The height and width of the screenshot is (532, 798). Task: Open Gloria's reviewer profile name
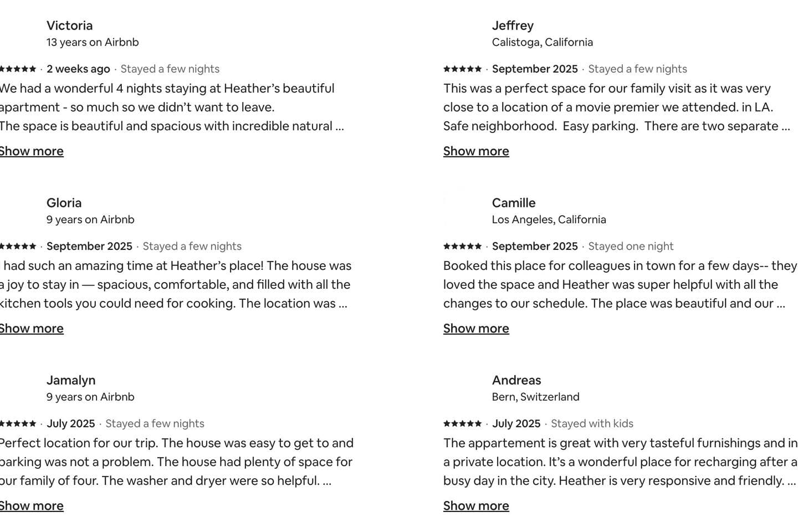[64, 203]
